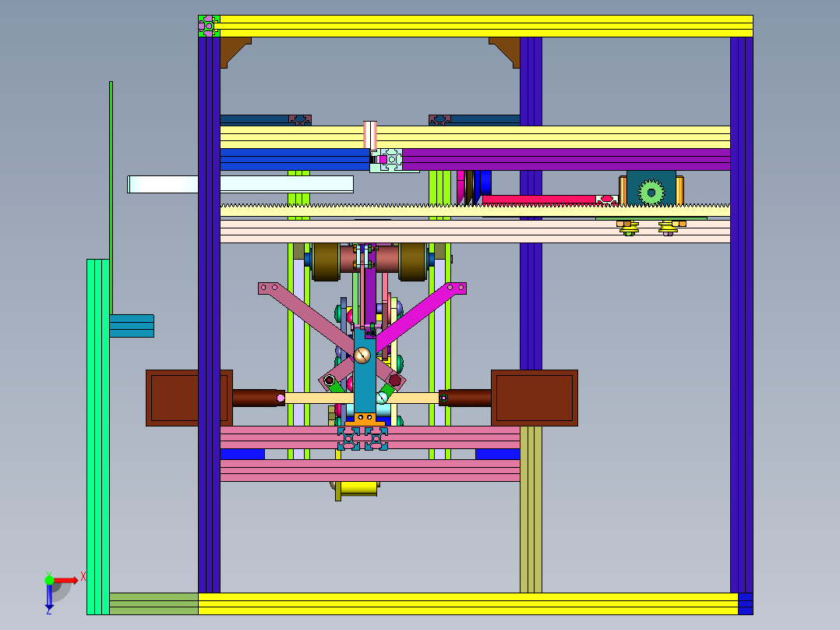This screenshot has width=840, height=630.
Task: Select the rightmost dark blue vertical column
Action: click(x=742, y=315)
